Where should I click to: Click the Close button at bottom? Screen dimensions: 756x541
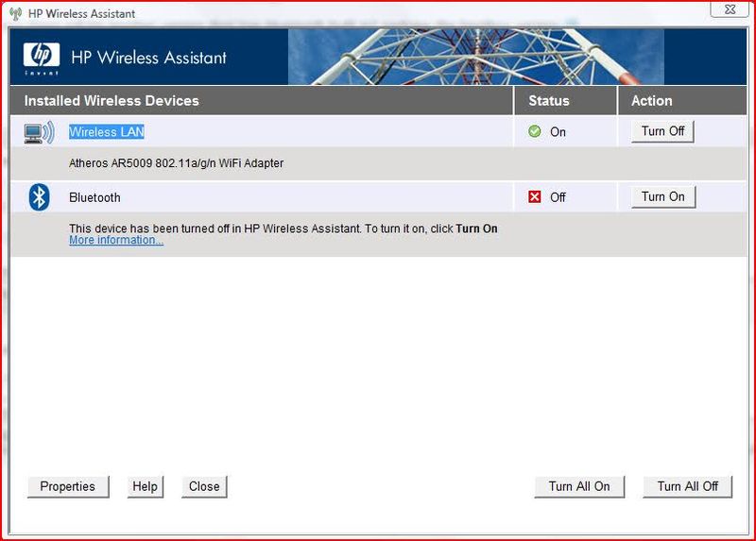[204, 486]
